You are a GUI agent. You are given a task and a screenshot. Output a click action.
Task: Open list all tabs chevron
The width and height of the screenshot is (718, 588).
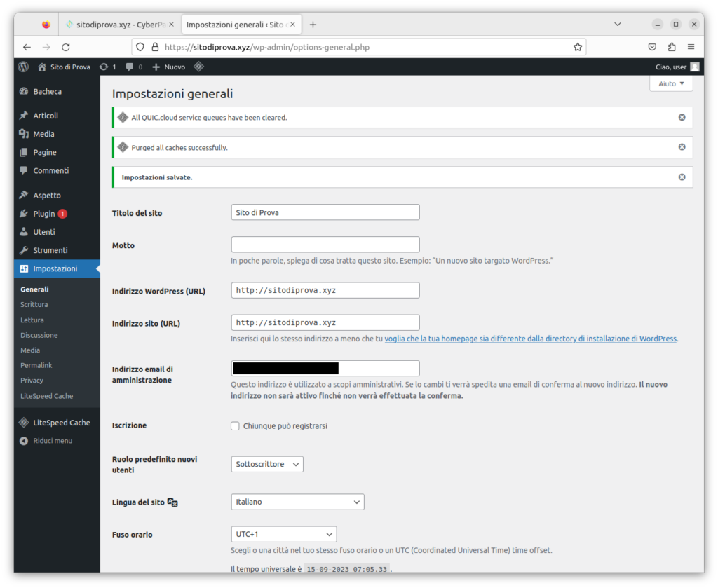pos(618,25)
